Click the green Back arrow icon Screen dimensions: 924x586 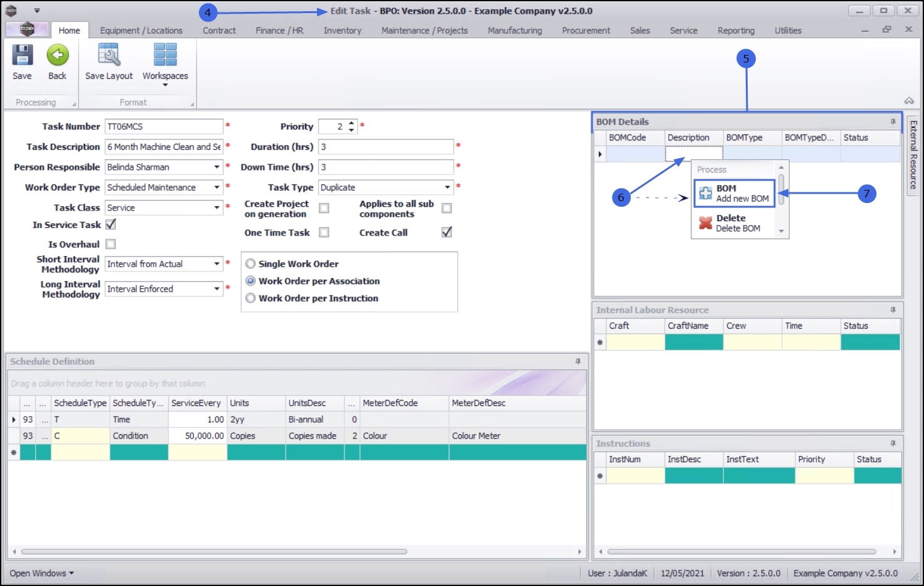pos(58,55)
